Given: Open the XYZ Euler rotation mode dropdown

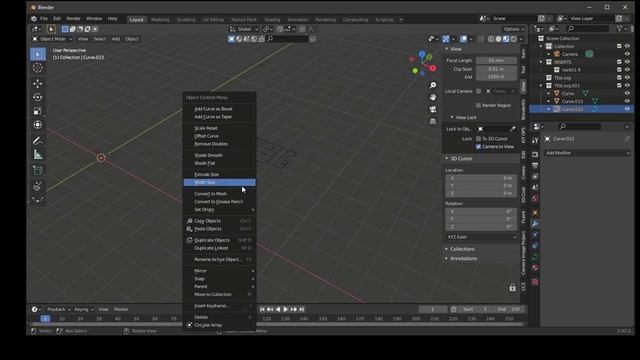Looking at the screenshot, I should (481, 237).
